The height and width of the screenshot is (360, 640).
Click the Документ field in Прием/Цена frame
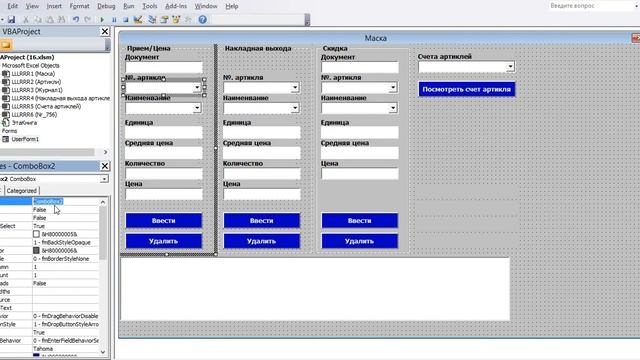tap(164, 67)
